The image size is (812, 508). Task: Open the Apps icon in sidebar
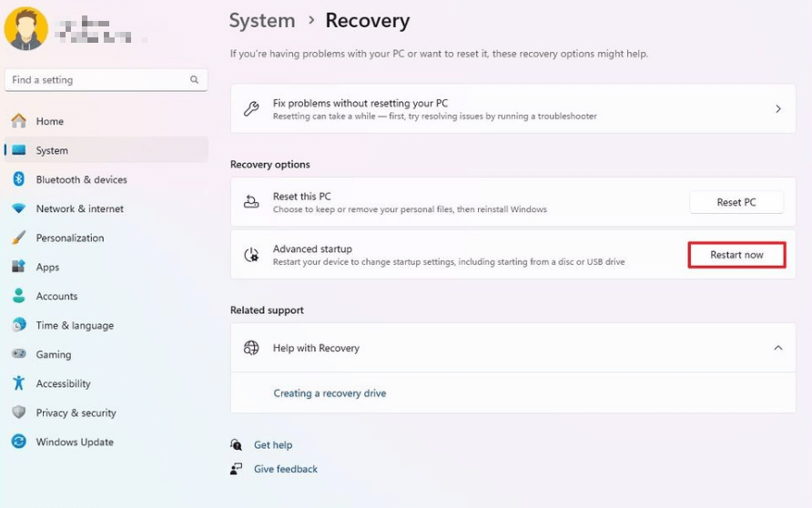pos(18,267)
